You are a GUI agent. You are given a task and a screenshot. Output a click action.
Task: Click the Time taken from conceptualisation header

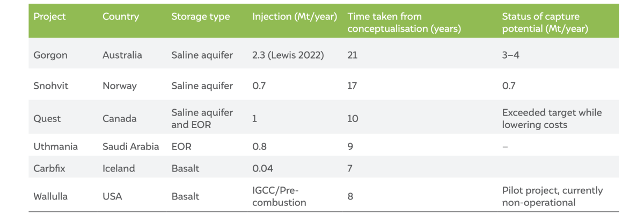[x=404, y=23]
